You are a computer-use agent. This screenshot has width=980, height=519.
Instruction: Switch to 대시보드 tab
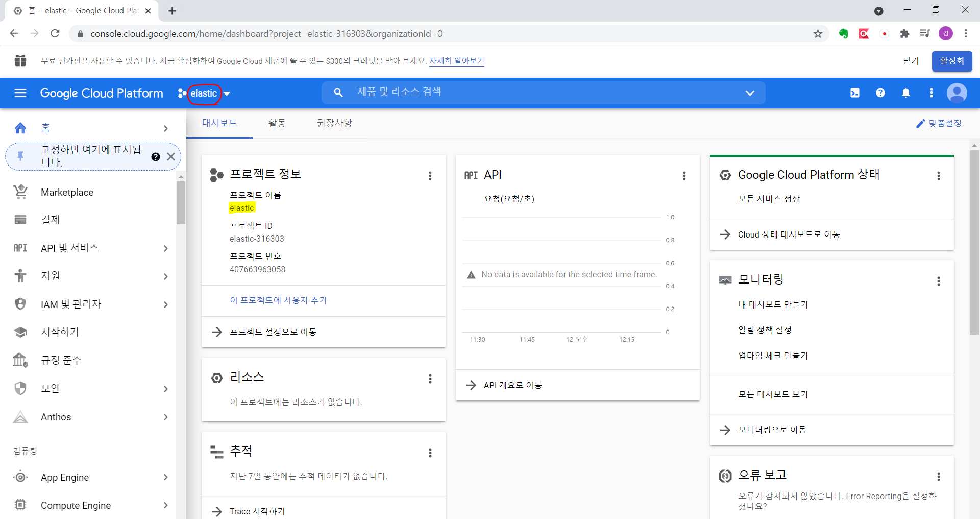click(219, 123)
